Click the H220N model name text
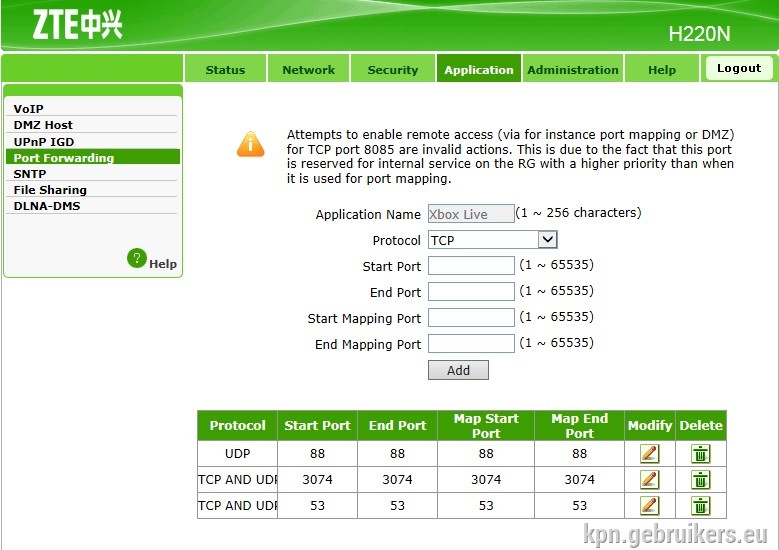 click(x=699, y=34)
